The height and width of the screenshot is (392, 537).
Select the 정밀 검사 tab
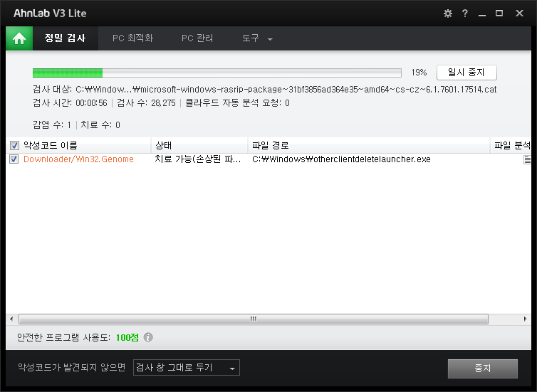65,38
